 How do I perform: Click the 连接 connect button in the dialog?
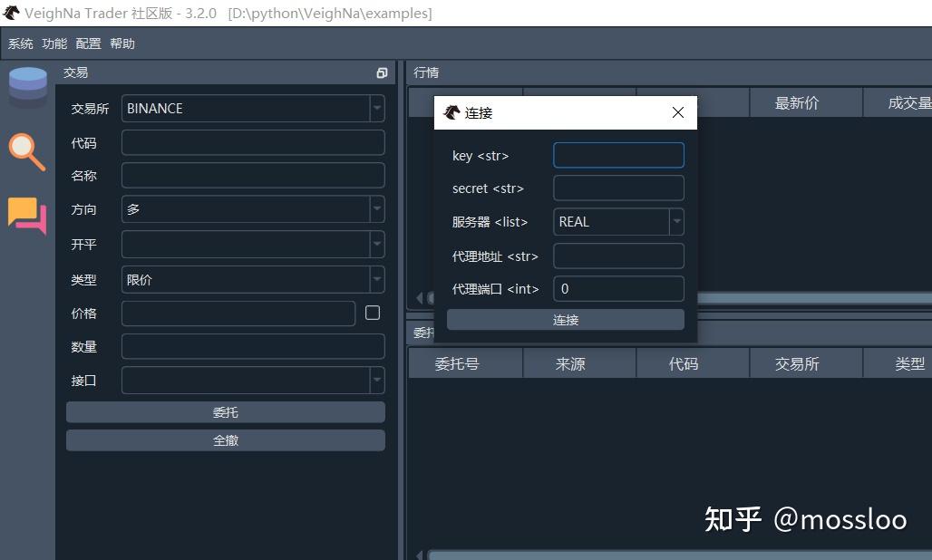[x=565, y=319]
